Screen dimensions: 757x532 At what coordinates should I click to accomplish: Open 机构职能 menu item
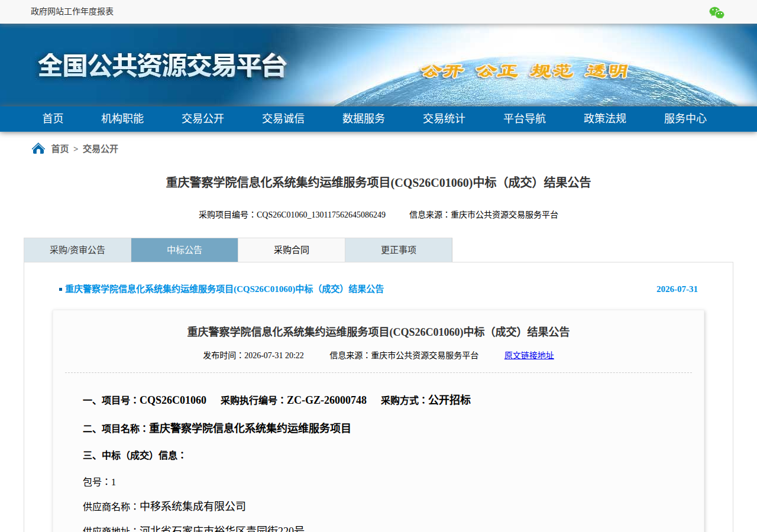pyautogui.click(x=122, y=118)
